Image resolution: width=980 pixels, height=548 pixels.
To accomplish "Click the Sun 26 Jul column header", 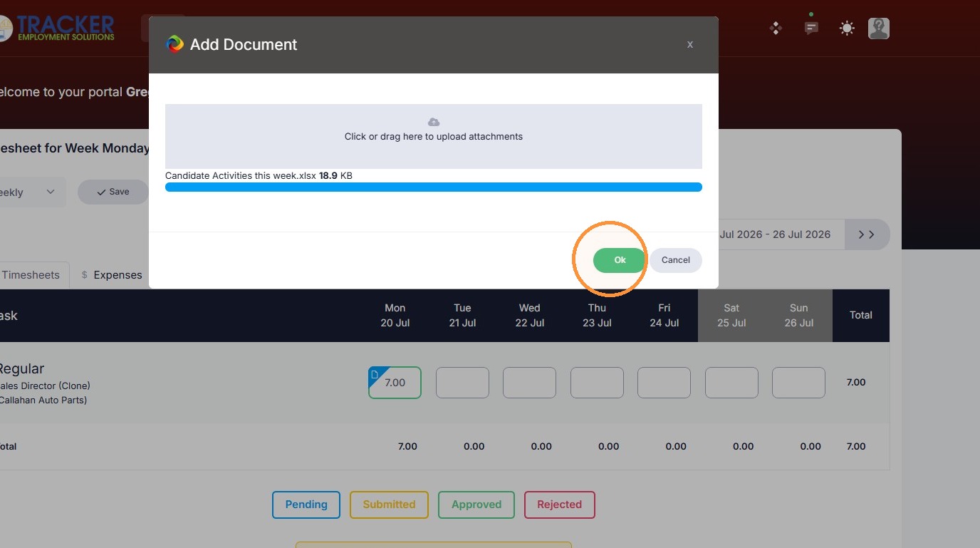I will [798, 316].
